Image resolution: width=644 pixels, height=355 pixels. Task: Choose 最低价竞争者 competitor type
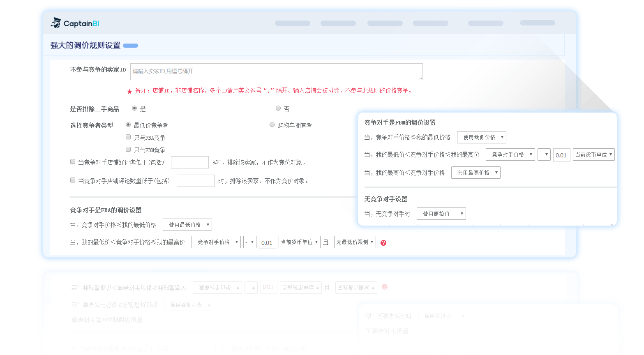click(x=128, y=125)
